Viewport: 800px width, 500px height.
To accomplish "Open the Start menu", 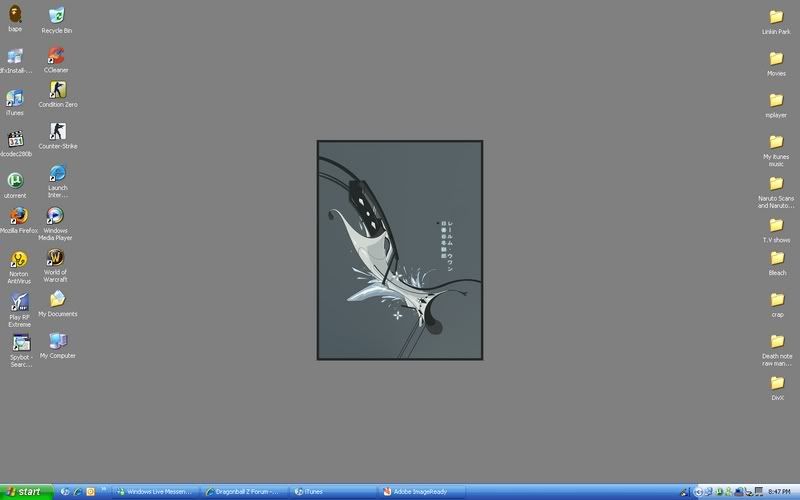I will (26, 492).
